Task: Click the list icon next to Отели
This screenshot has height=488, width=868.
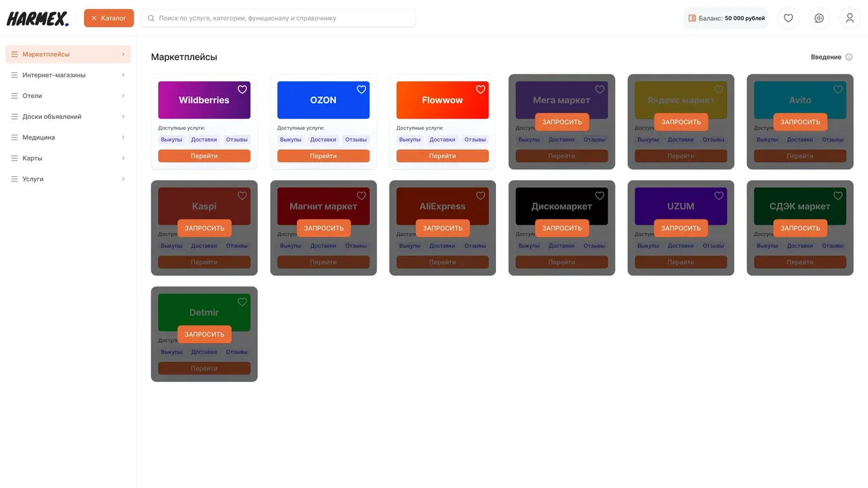Action: click(14, 96)
